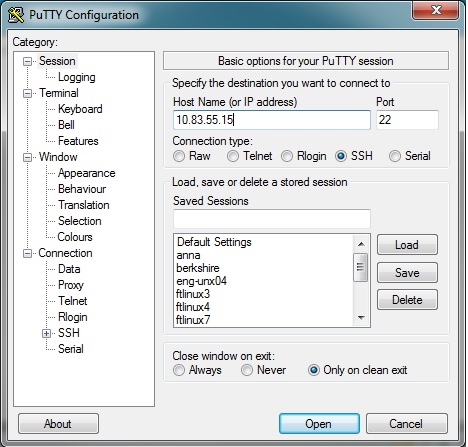Open the Colours settings category
Screen dimensions: 468x447
pyautogui.click(x=75, y=237)
